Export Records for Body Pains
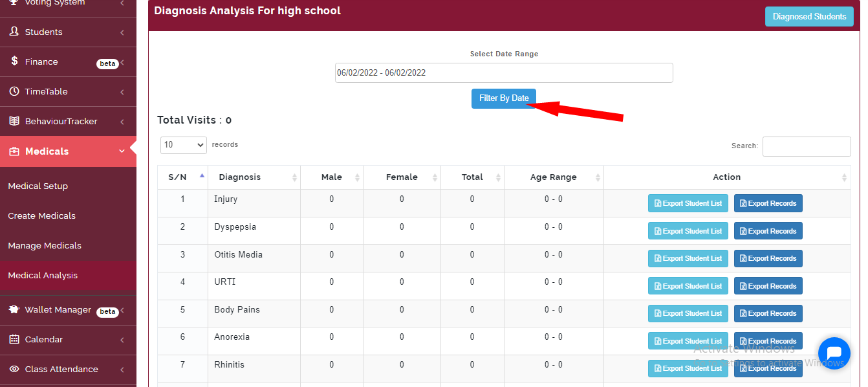 coord(768,313)
